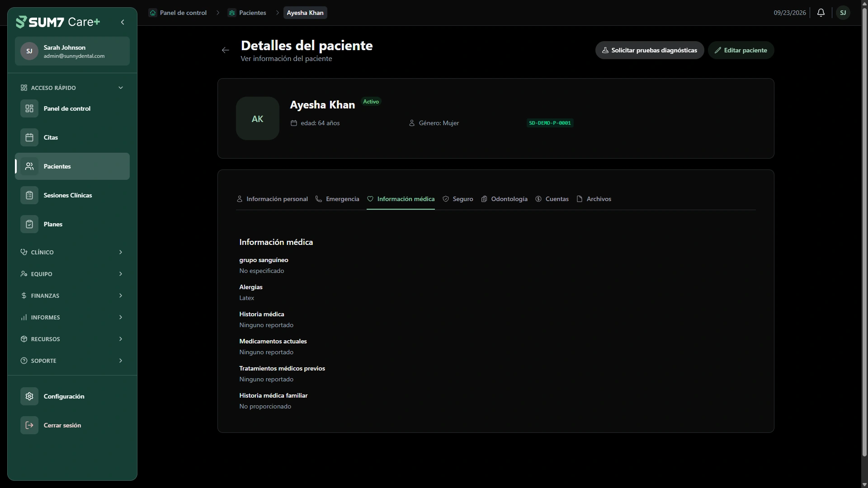Open the Emergencia tab

tap(337, 199)
